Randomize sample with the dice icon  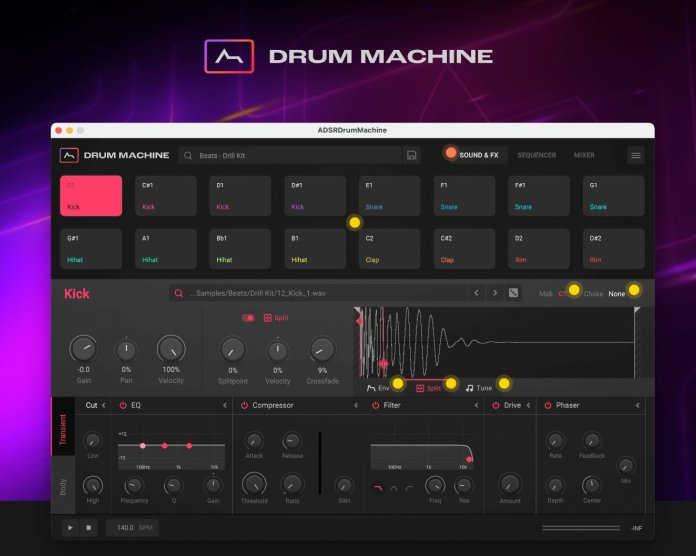pyautogui.click(x=514, y=293)
